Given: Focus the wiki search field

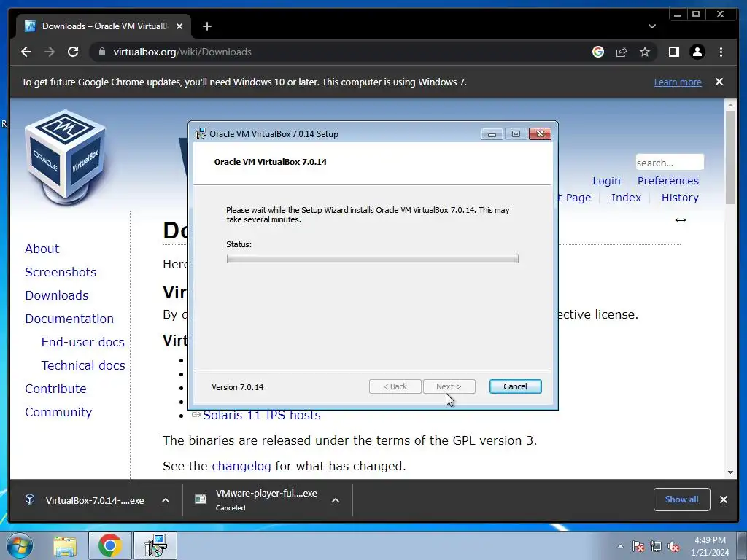Looking at the screenshot, I should click(x=670, y=163).
